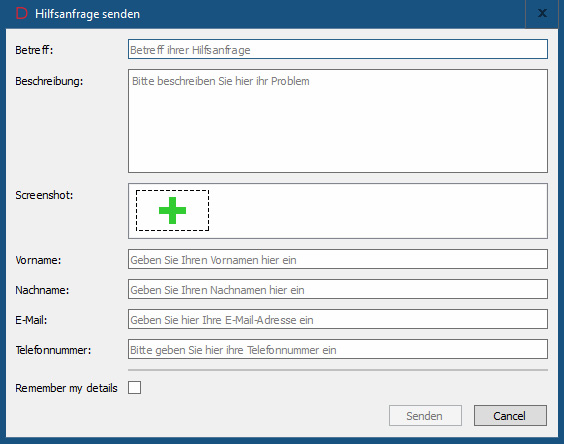Close the Hilfsanfrage senden dialog

coord(542,14)
